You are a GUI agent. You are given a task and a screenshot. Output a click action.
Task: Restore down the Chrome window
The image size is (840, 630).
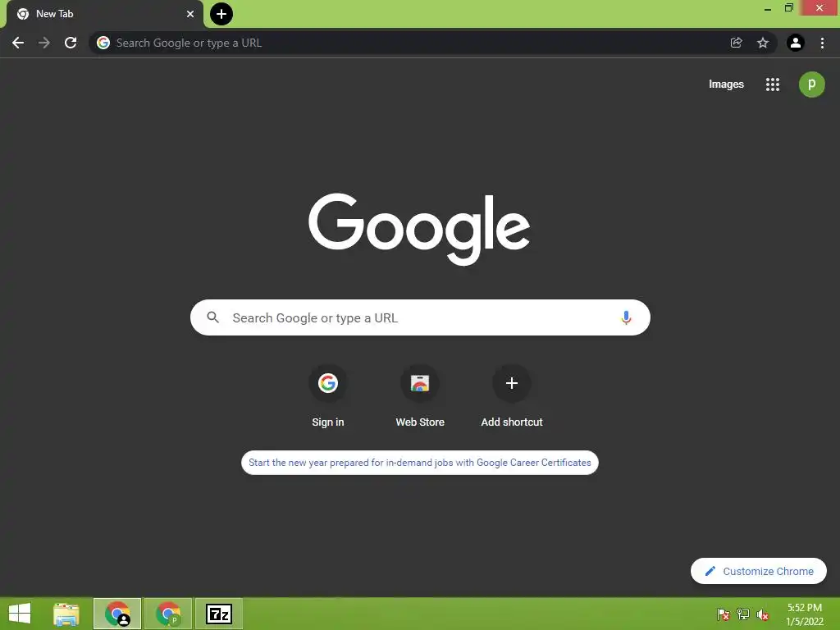pos(789,8)
